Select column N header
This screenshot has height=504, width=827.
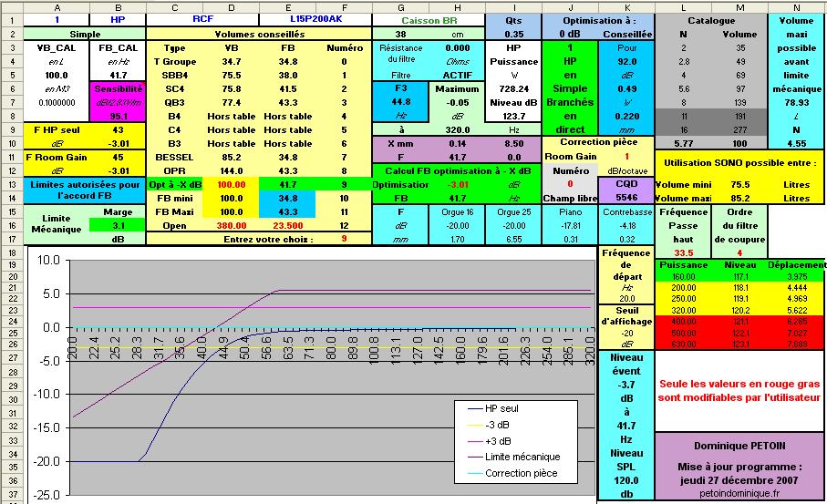coord(796,7)
